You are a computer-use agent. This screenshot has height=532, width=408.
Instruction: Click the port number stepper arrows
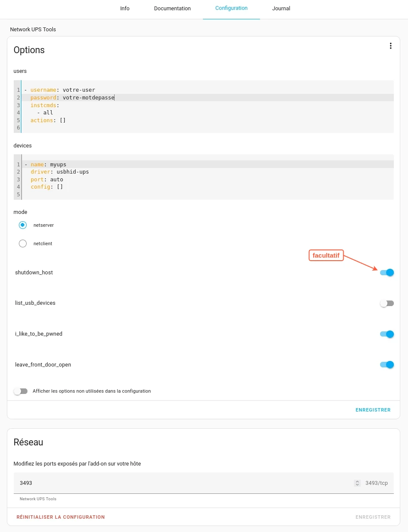pyautogui.click(x=357, y=483)
